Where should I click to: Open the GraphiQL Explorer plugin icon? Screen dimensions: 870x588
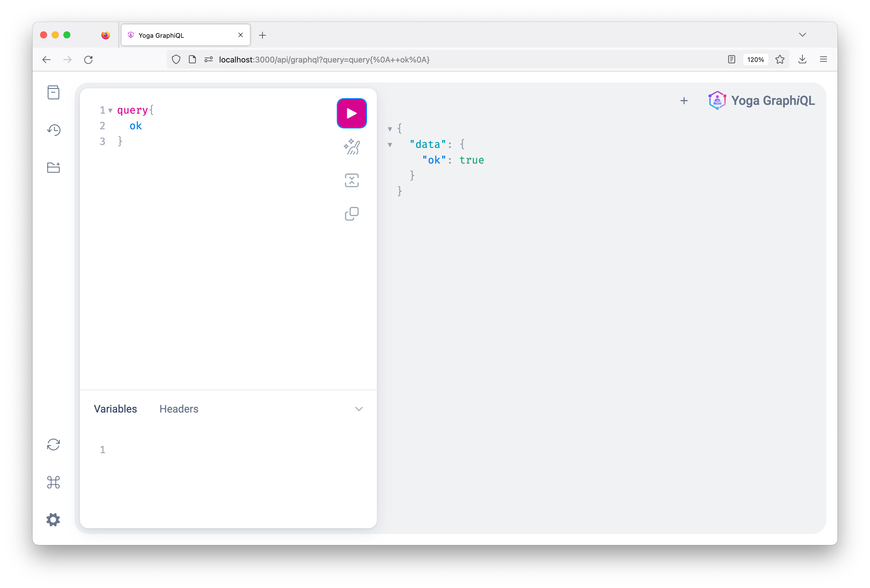[x=53, y=167]
